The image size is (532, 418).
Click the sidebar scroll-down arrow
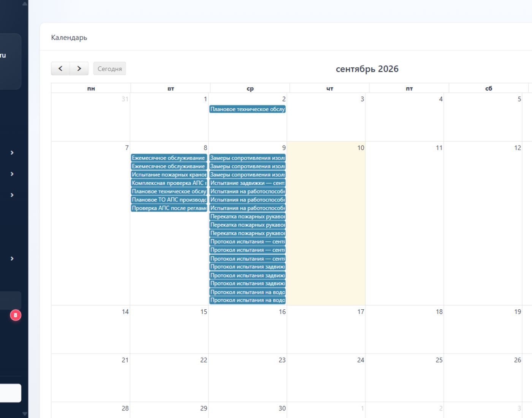point(25,414)
